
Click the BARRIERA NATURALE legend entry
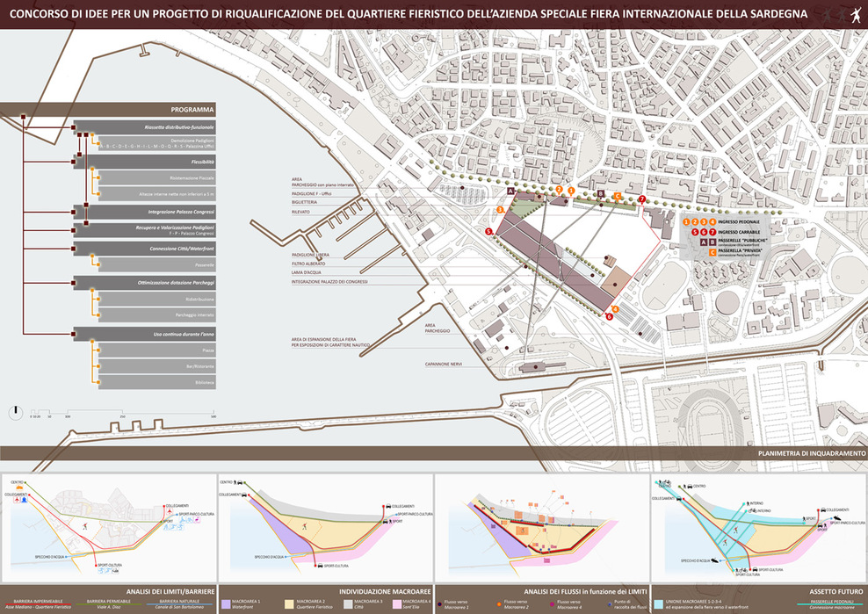click(x=179, y=604)
